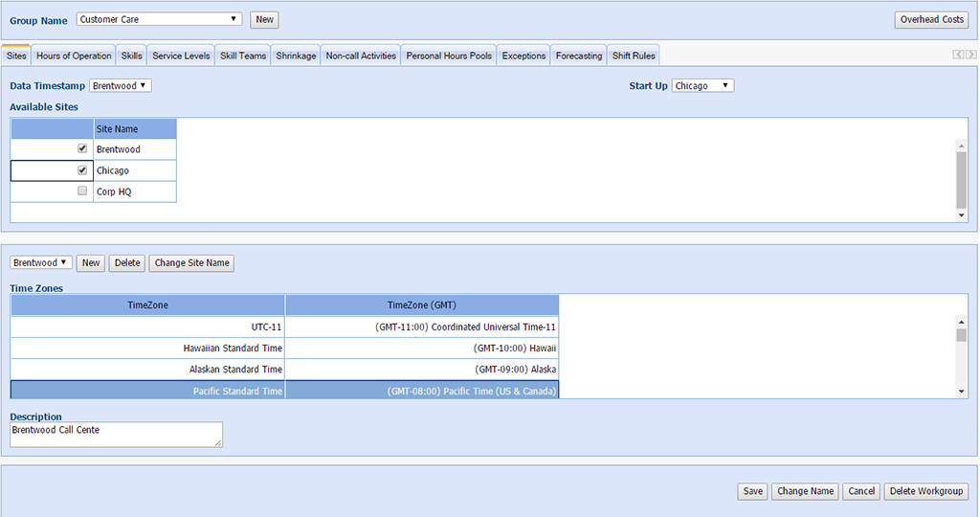Open the Start Up site dropdown
980x517 pixels.
point(702,86)
